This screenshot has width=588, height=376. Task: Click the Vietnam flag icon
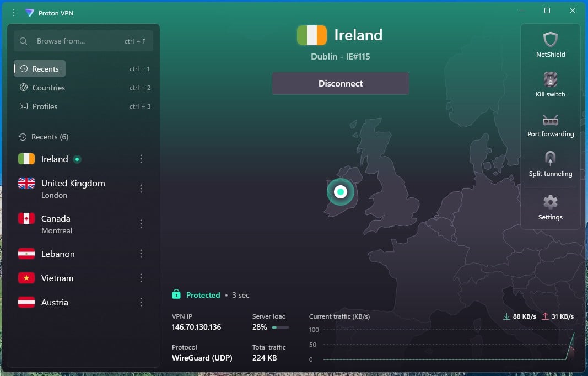click(x=26, y=278)
